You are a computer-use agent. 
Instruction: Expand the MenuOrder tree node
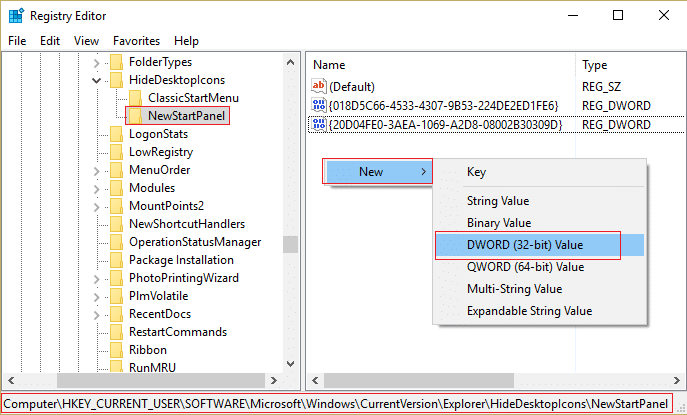click(x=97, y=171)
